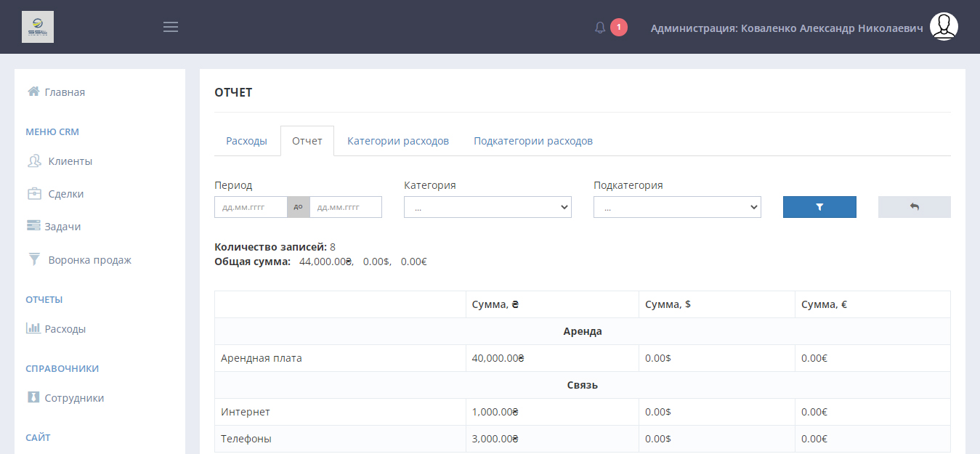Reset filters with the back arrow button
This screenshot has height=454, width=980.
tap(914, 207)
